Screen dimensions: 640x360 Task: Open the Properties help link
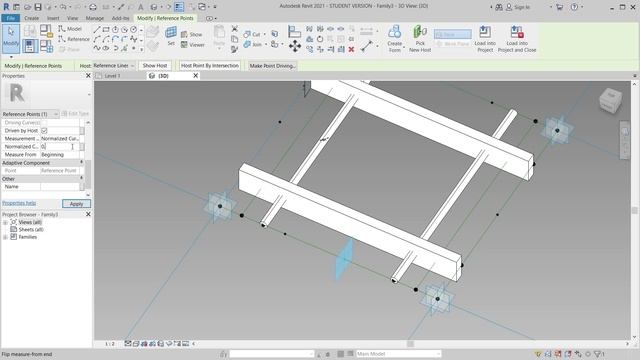[x=19, y=203]
